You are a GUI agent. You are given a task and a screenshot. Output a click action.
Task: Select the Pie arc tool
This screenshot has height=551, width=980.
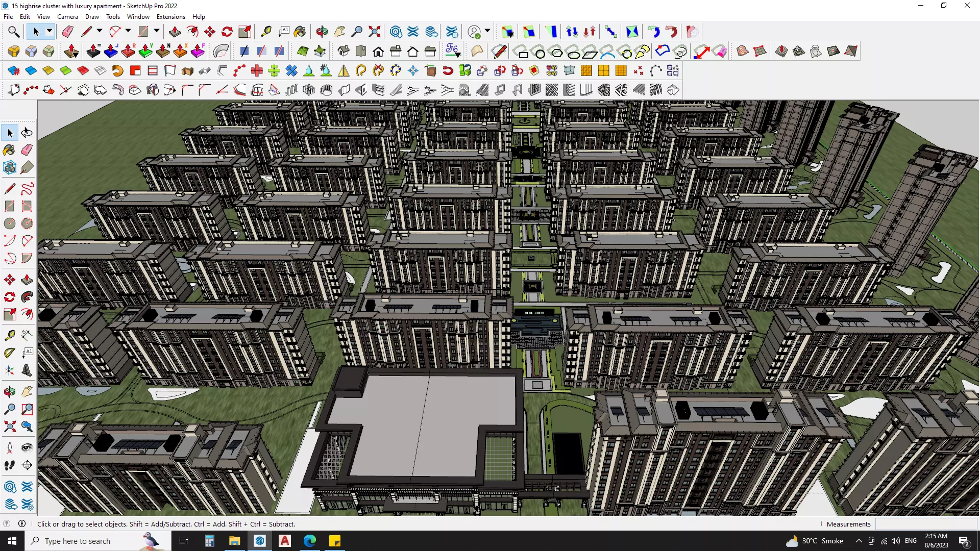(x=27, y=258)
